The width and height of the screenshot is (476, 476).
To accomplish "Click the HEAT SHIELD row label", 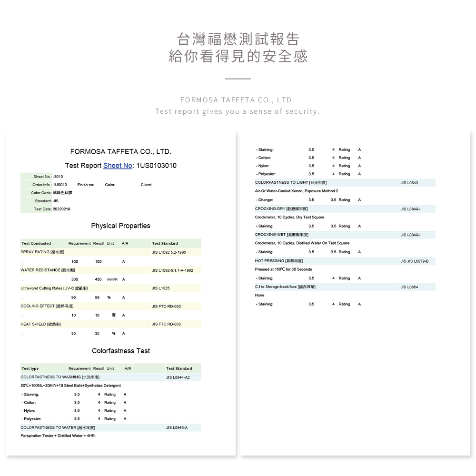I will [x=40, y=324].
